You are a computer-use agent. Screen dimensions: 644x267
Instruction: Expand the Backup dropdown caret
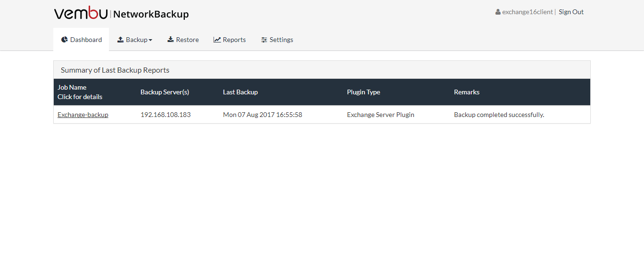pyautogui.click(x=150, y=40)
